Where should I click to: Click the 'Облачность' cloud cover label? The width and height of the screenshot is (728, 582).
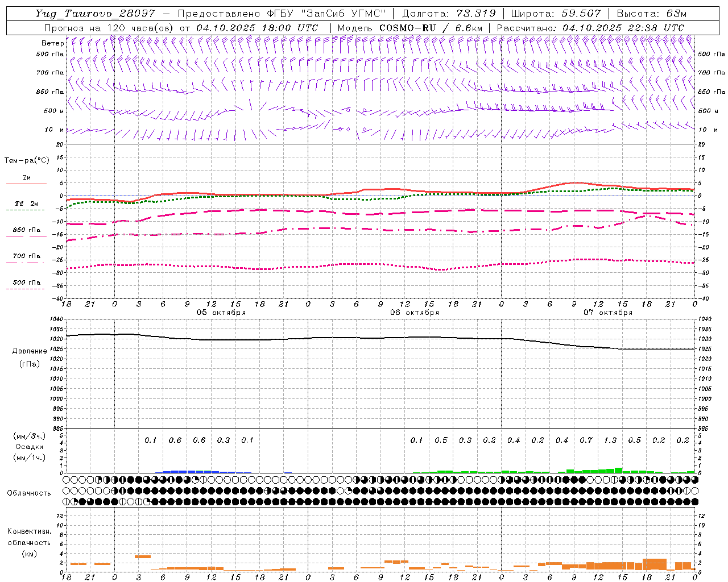29,493
